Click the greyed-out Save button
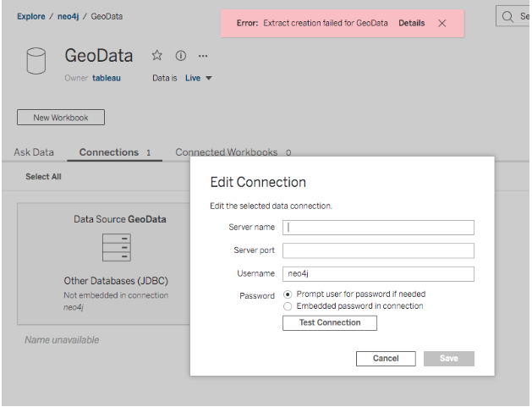 [x=449, y=359]
